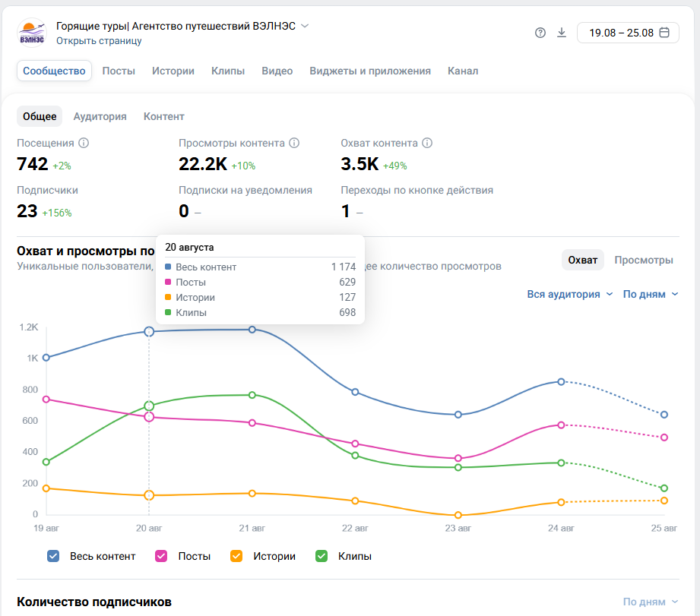Click the tooltip Клипы value 698

click(x=347, y=312)
